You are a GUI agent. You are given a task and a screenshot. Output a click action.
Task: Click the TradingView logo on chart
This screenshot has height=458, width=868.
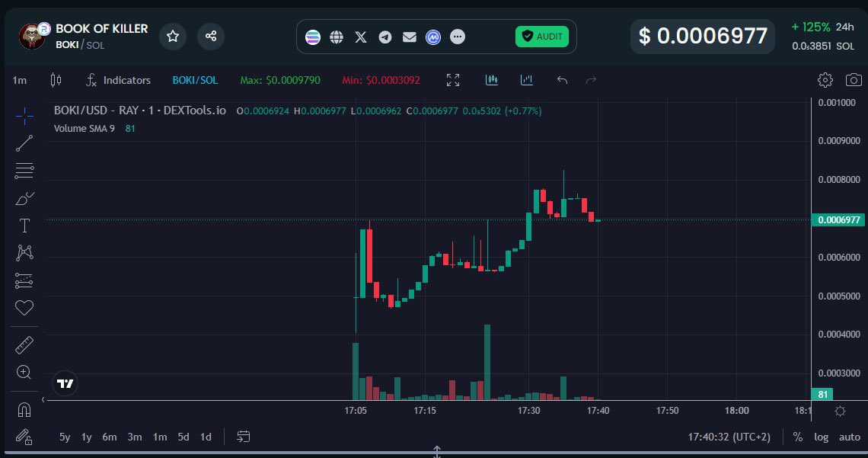pos(65,383)
